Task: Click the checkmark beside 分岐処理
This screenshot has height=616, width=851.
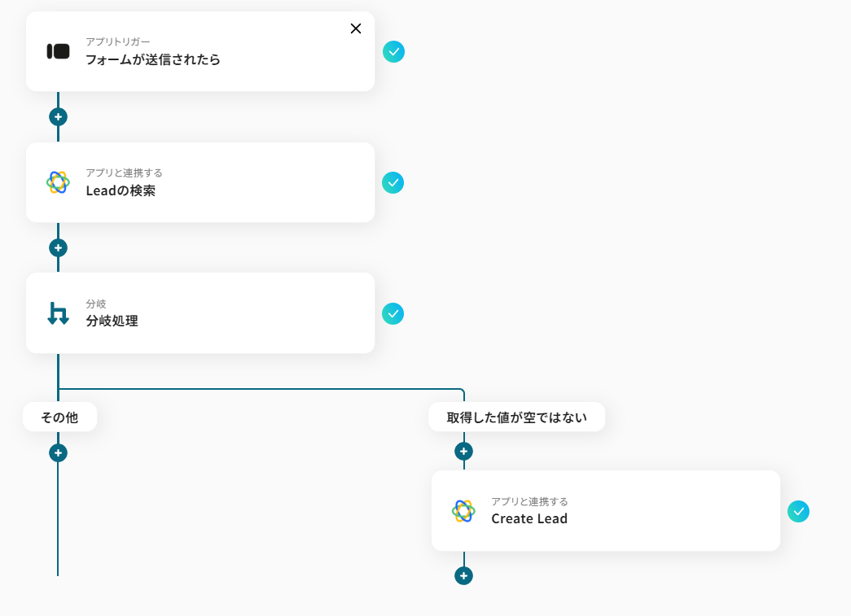Action: coord(393,314)
